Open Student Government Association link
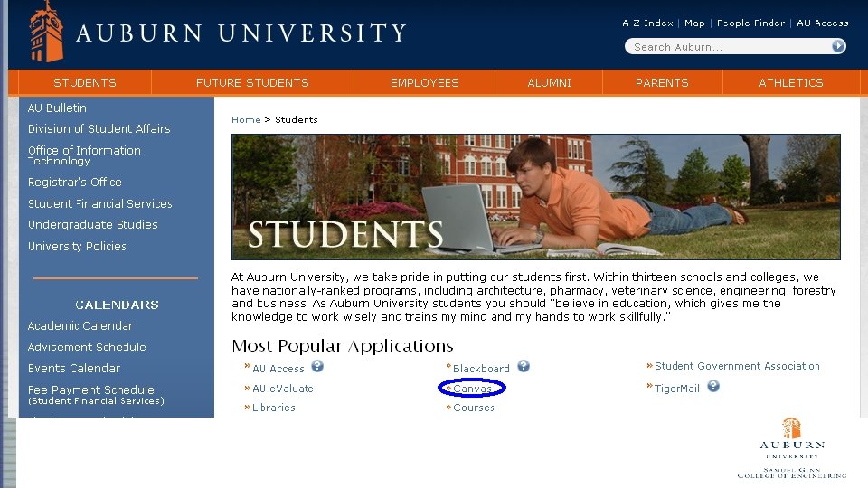The height and width of the screenshot is (488, 868). point(737,366)
